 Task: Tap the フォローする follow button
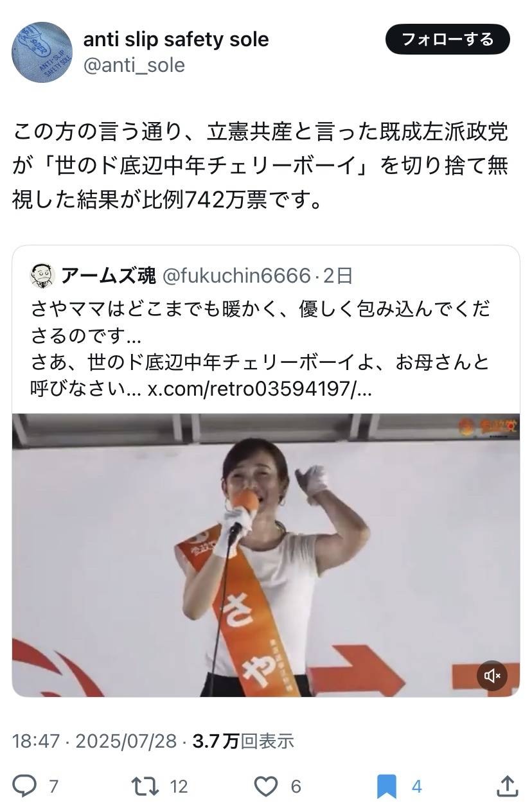pos(448,40)
